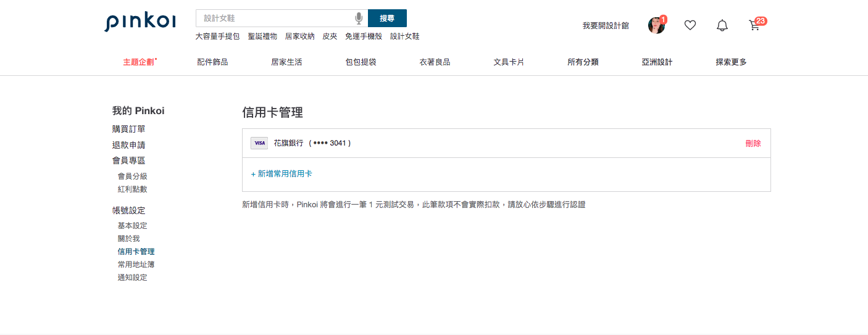
Task: Open the 主題企劃 menu
Action: 140,62
